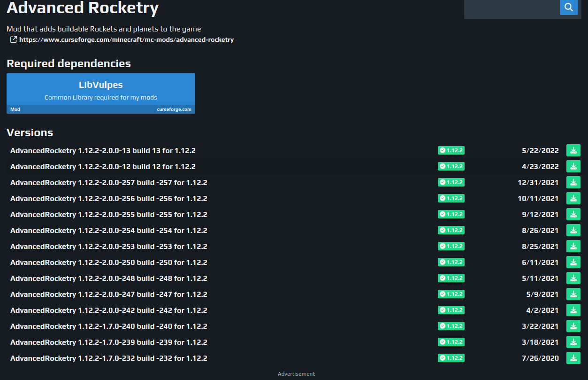The height and width of the screenshot is (380, 588).
Task: Download build -254 from 8/26/2021
Action: pyautogui.click(x=573, y=230)
